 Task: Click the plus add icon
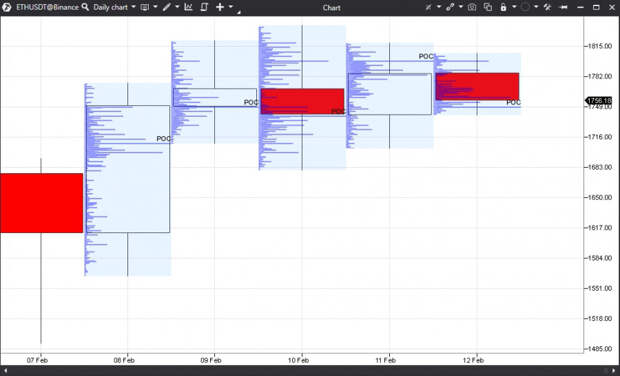(x=220, y=7)
